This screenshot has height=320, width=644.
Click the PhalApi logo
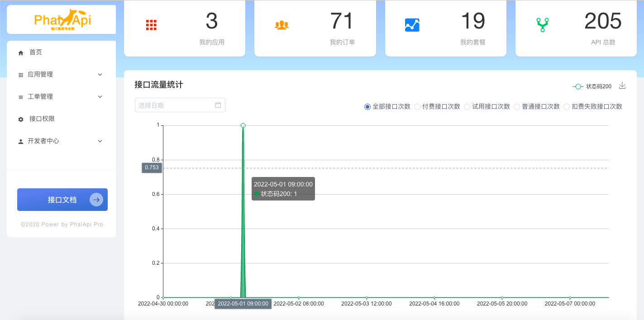pos(62,20)
